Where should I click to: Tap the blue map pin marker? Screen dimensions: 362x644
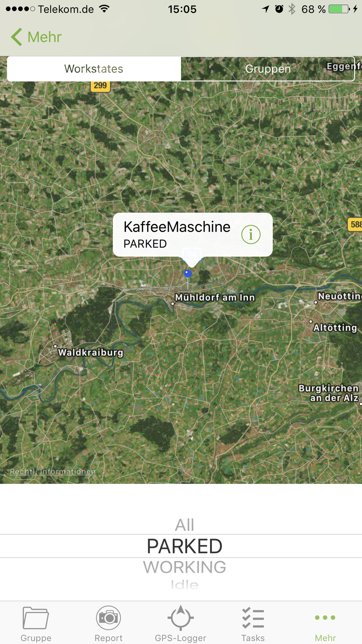[x=188, y=273]
